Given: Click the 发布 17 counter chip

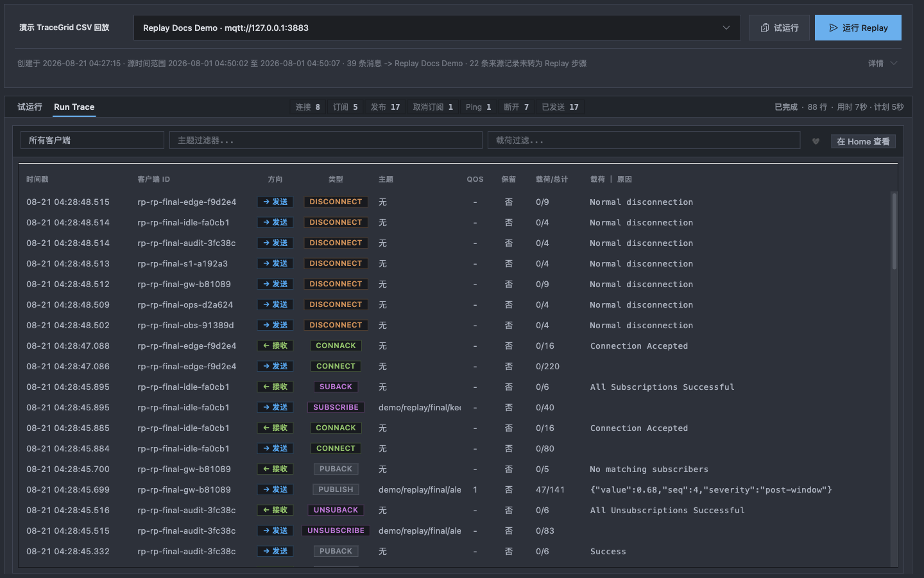Looking at the screenshot, I should [385, 107].
